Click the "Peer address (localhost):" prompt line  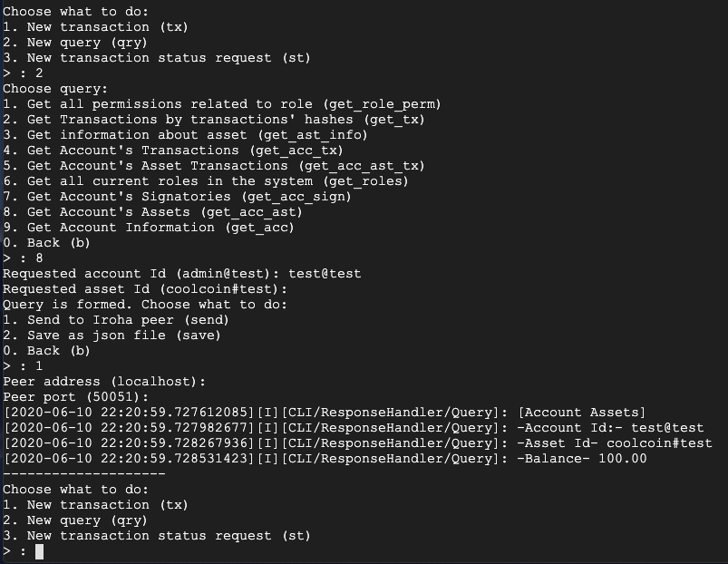point(104,382)
